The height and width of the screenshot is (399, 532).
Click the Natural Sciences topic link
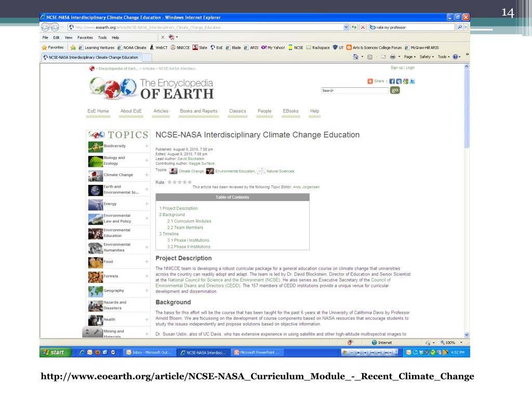(x=280, y=171)
